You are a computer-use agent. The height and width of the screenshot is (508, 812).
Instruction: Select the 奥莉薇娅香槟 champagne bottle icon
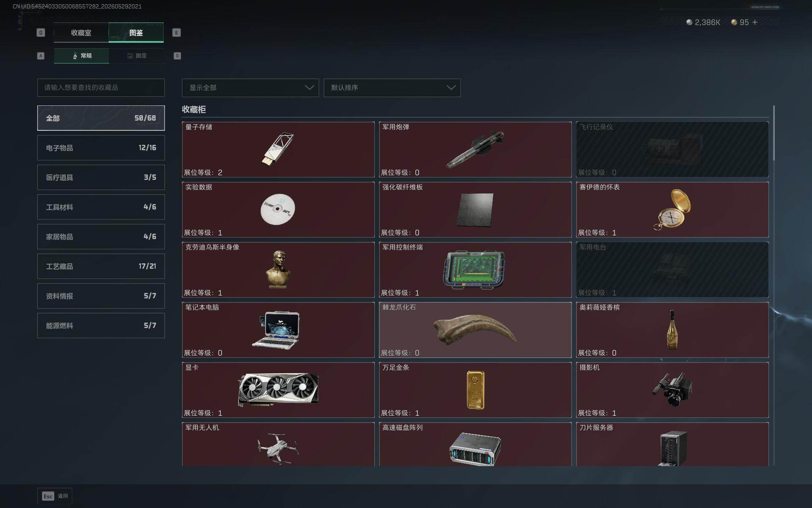(x=672, y=330)
